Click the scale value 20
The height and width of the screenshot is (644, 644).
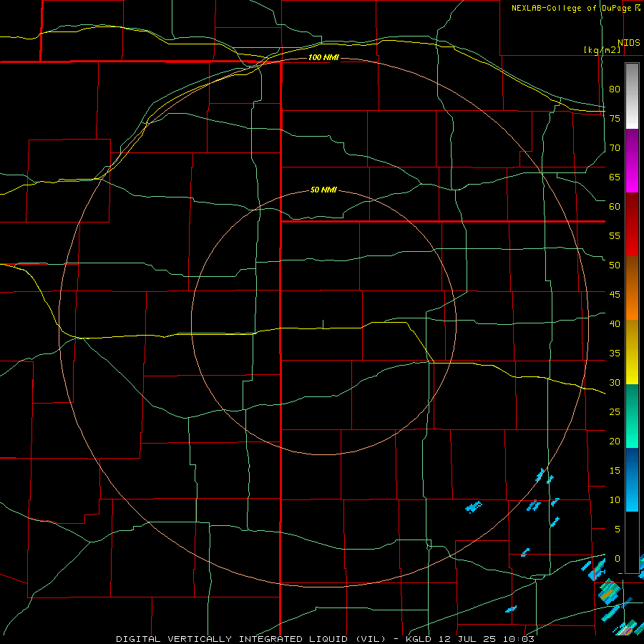pos(615,441)
